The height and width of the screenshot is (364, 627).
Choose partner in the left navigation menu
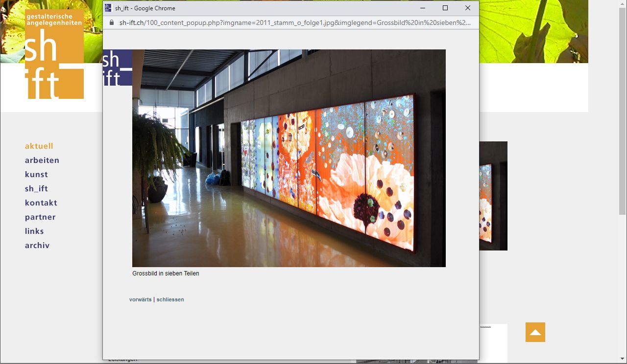tap(40, 217)
